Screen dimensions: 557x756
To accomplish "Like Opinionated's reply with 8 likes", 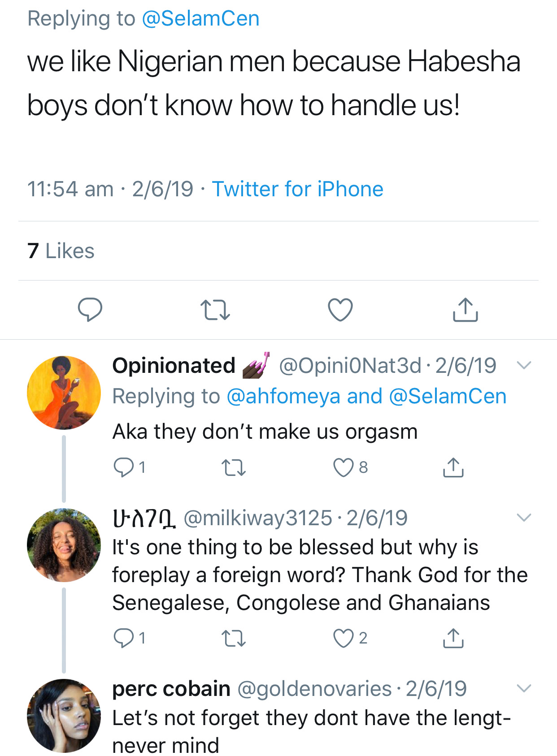I will [344, 467].
